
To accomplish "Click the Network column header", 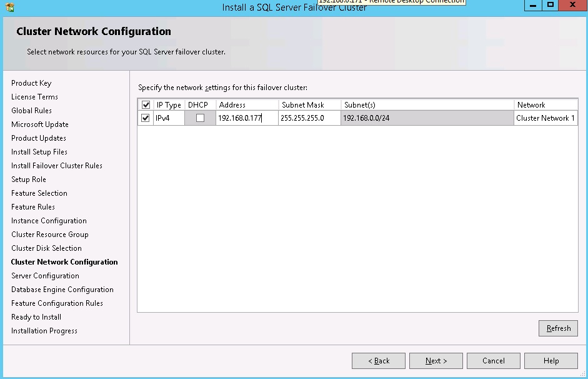I will coord(546,104).
